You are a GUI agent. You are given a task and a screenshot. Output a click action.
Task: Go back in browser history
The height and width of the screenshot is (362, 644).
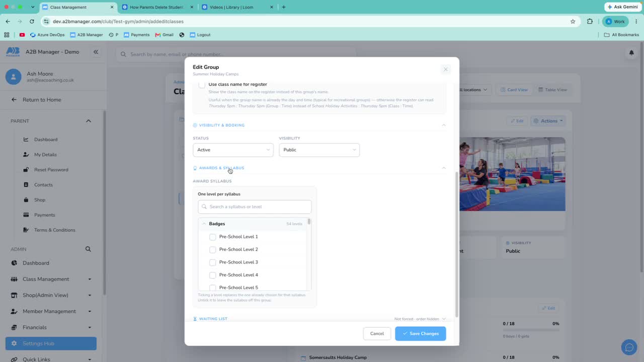pyautogui.click(x=8, y=22)
